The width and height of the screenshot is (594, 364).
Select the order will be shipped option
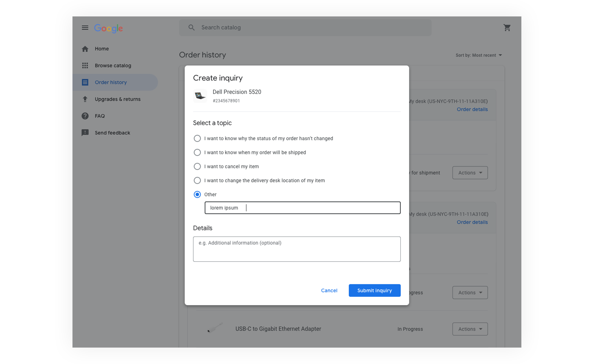(x=197, y=152)
